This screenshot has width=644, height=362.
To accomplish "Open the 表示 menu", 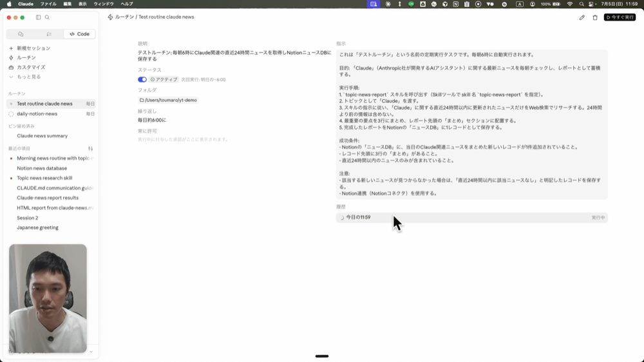I will coord(82,4).
